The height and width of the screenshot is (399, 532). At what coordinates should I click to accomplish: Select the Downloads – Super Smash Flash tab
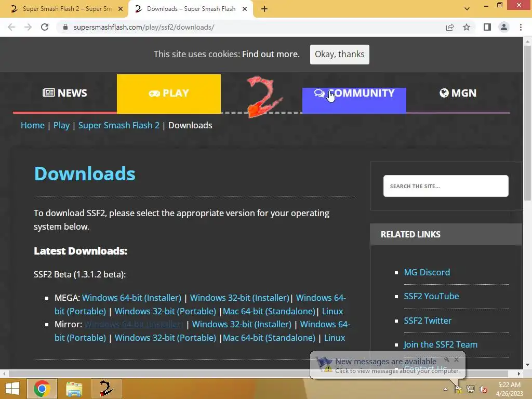point(191,9)
